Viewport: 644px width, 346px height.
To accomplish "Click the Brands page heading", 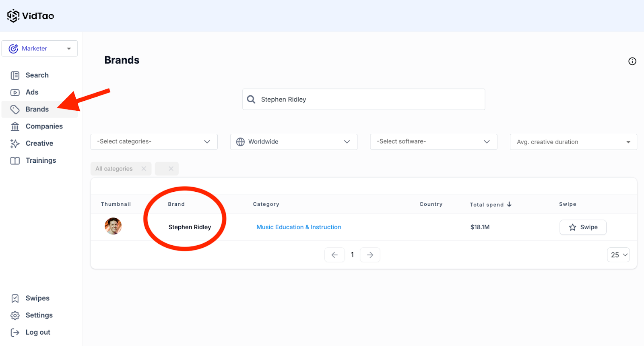I will pyautogui.click(x=122, y=60).
